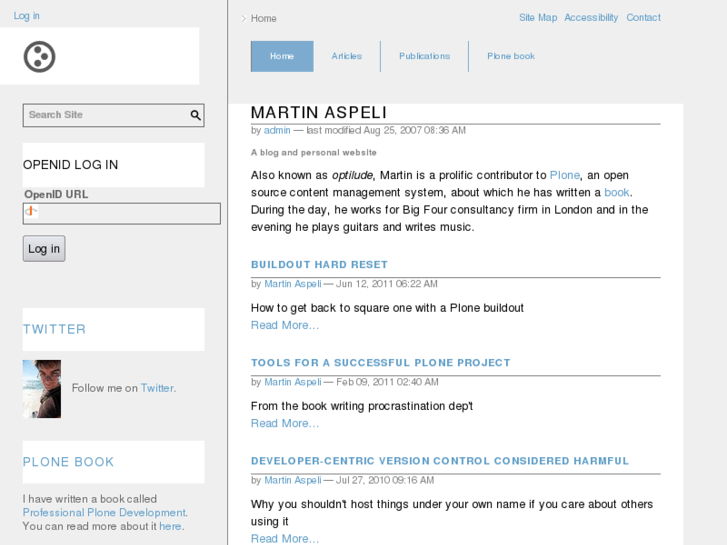Click the 'Feb 09, 2011 02:40 AM' date
The width and height of the screenshot is (727, 545).
[387, 382]
